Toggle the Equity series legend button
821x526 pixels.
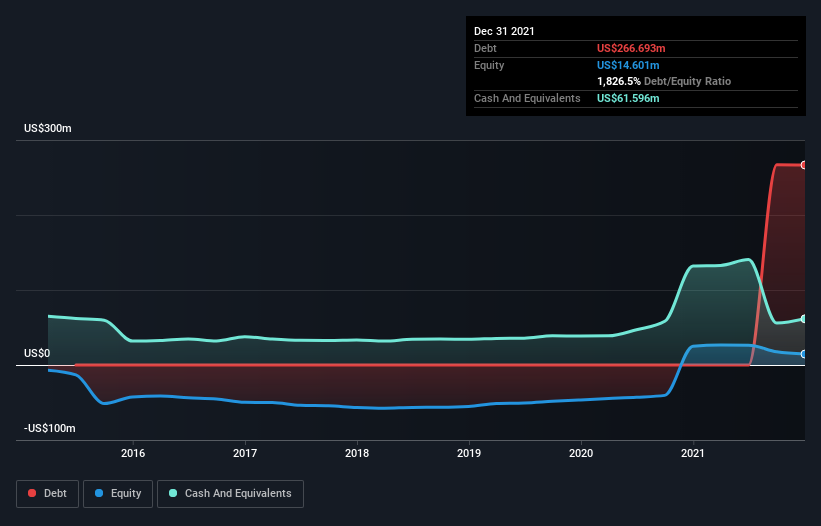(x=118, y=494)
